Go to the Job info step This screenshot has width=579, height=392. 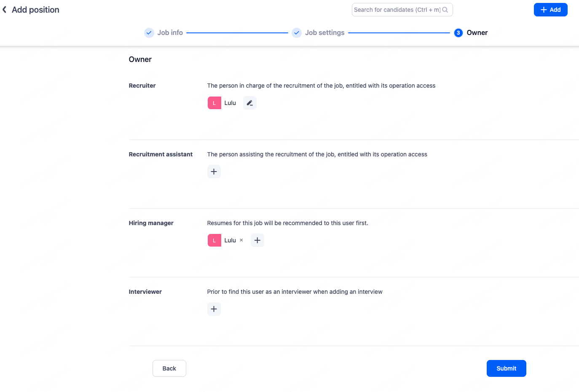tap(170, 33)
